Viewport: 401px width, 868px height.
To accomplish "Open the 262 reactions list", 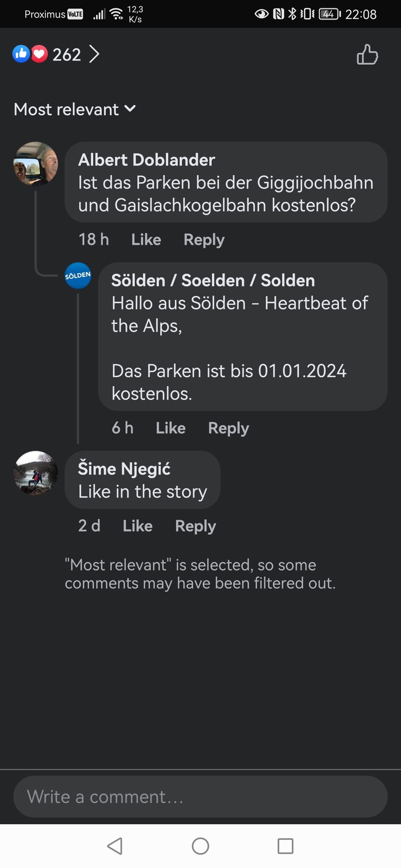I will click(x=72, y=54).
